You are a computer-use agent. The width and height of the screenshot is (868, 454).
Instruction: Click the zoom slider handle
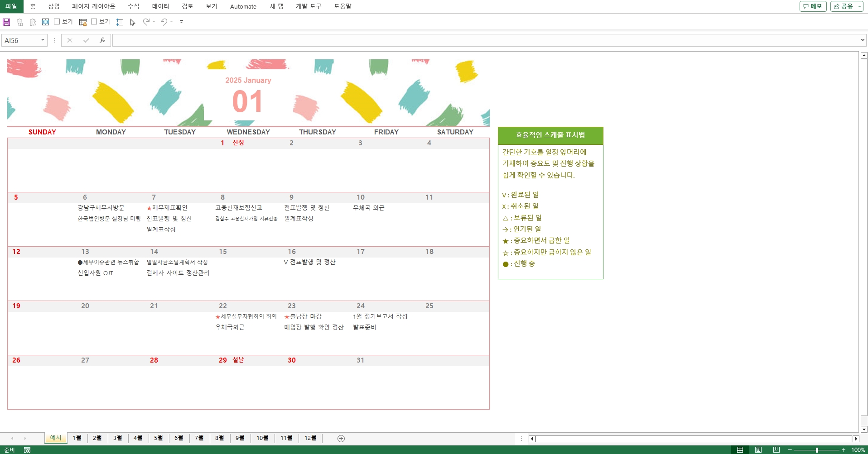click(x=817, y=449)
